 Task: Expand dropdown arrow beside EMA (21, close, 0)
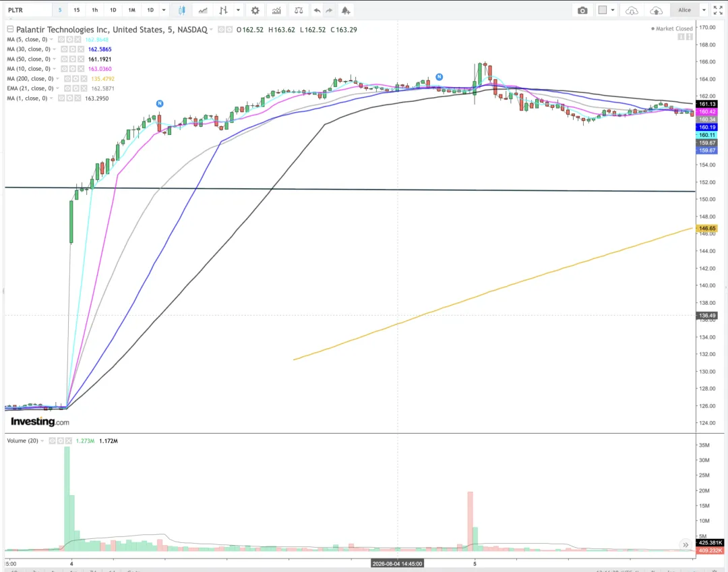[57, 88]
